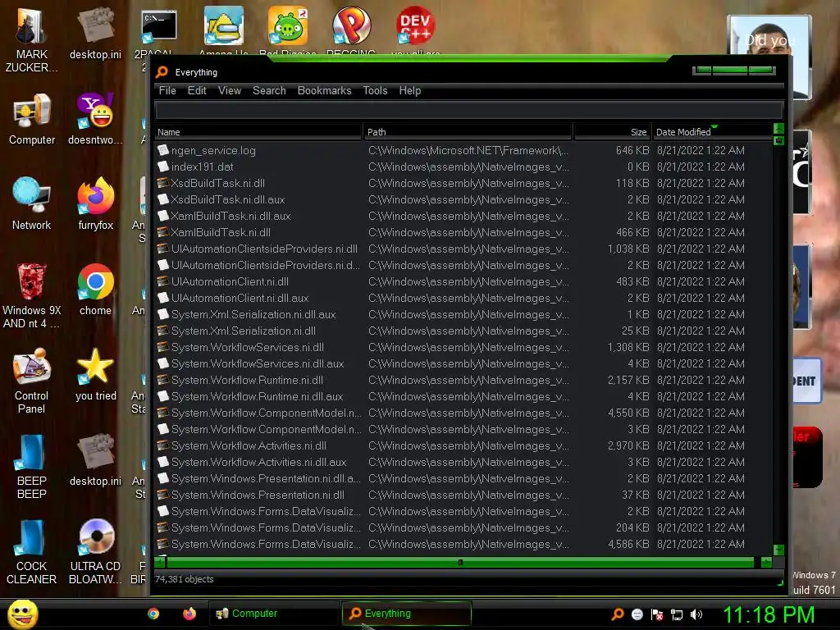840x630 pixels.
Task: Click the Everything search tray icon
Action: [x=618, y=614]
